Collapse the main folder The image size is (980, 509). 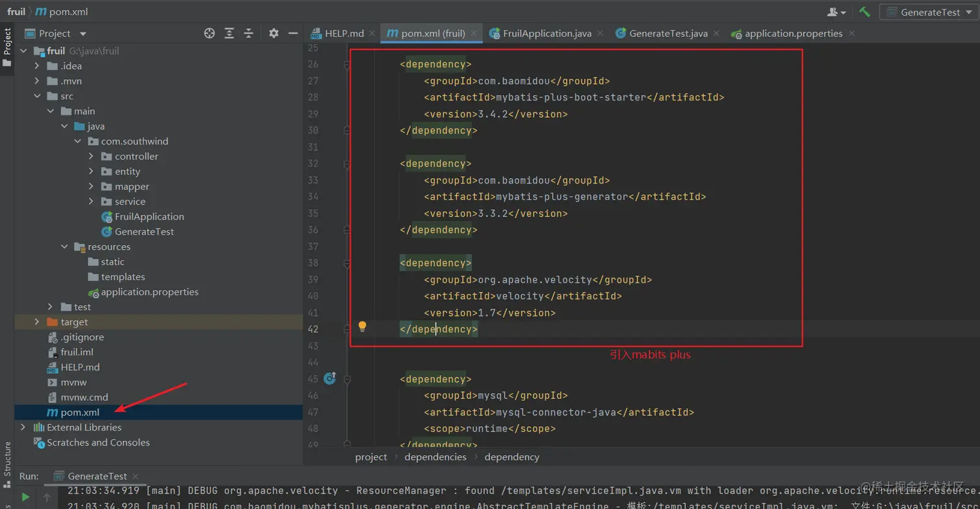coord(51,111)
